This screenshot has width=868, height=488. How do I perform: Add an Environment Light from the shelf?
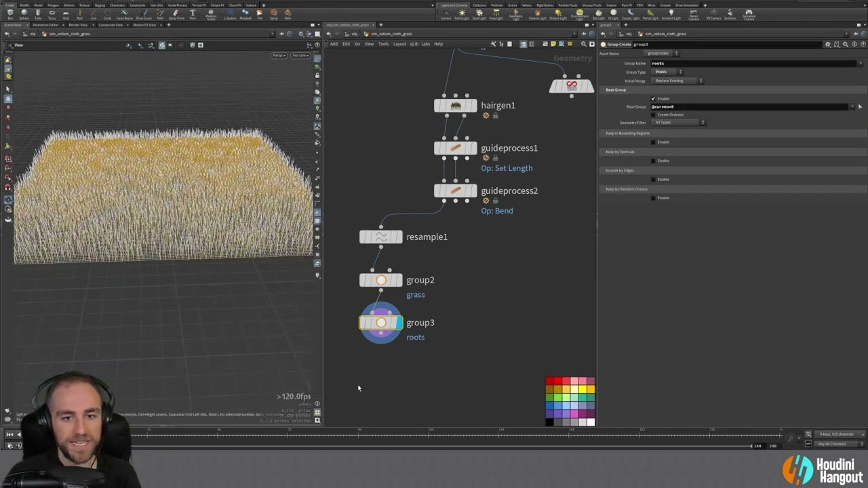click(579, 14)
